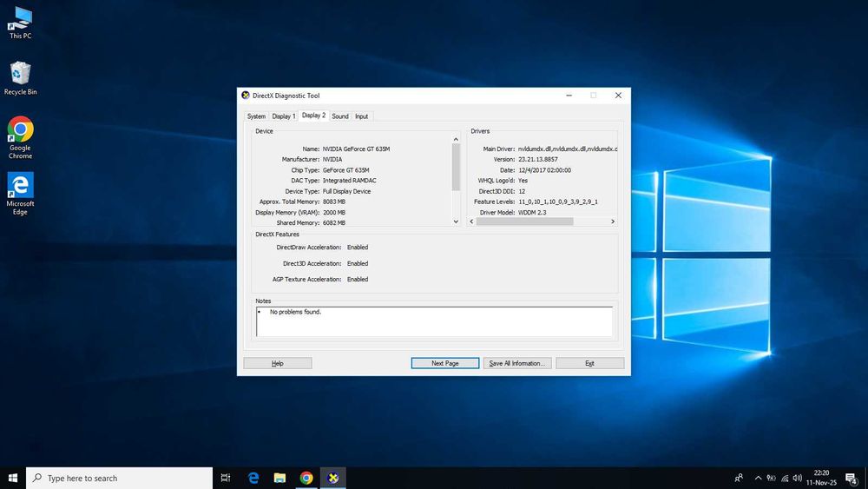Select the Display 2 tab
The image size is (868, 489).
313,116
